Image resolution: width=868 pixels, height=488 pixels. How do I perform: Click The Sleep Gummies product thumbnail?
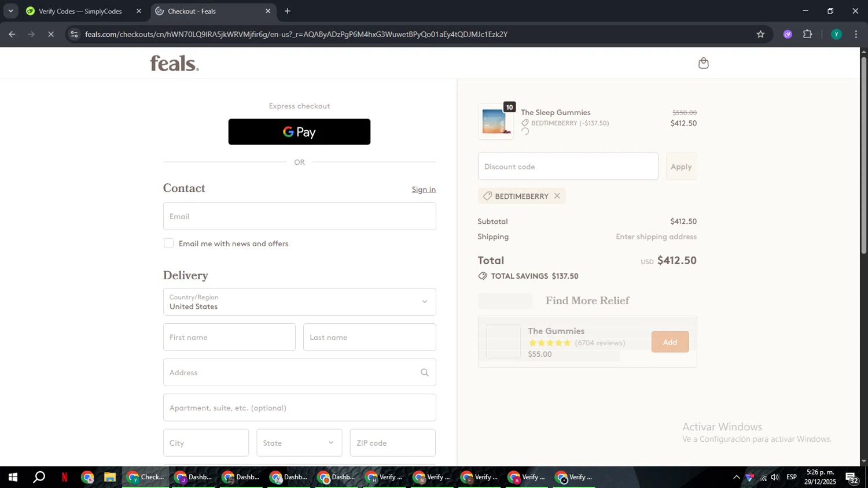[496, 122]
